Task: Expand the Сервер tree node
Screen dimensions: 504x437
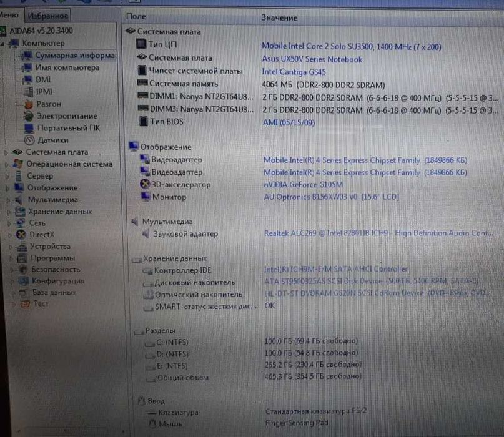Action: point(7,177)
